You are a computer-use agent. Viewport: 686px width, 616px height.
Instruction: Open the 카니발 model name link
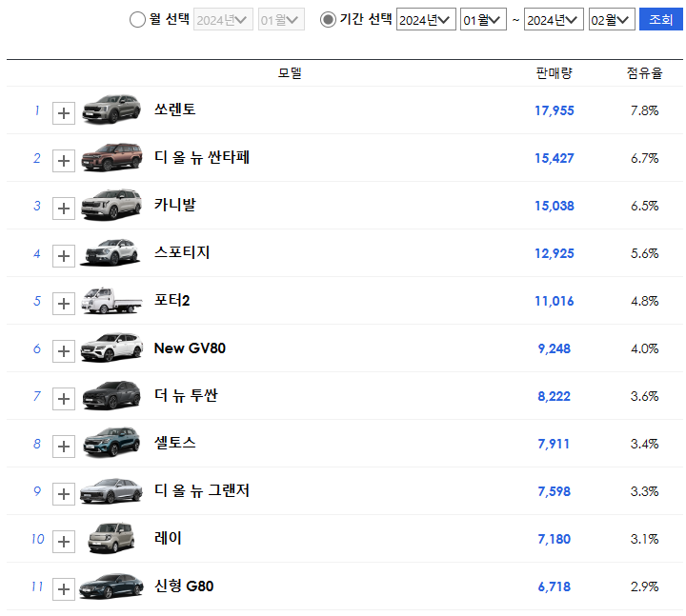click(x=175, y=205)
